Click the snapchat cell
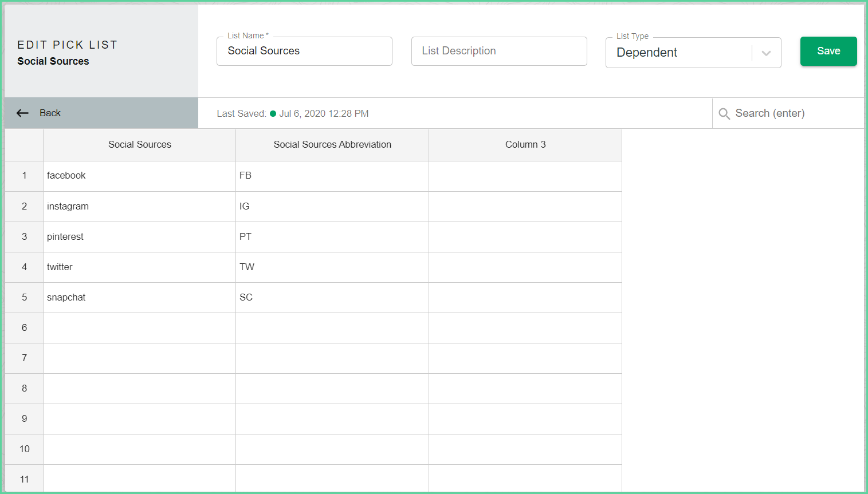Viewport: 868px width, 494px height. pos(140,298)
